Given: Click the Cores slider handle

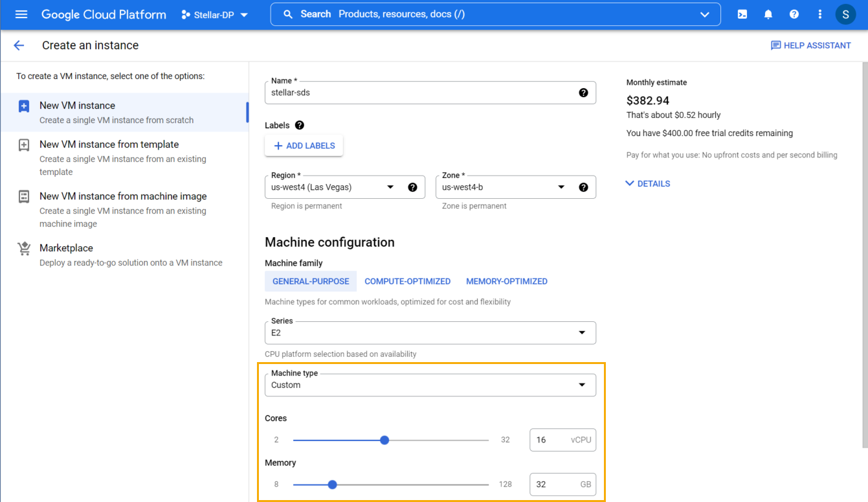Looking at the screenshot, I should [384, 440].
